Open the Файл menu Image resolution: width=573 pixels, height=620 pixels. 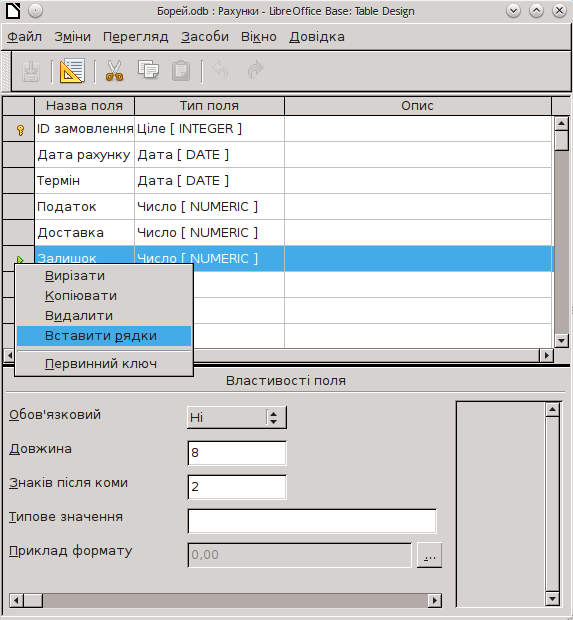click(25, 37)
